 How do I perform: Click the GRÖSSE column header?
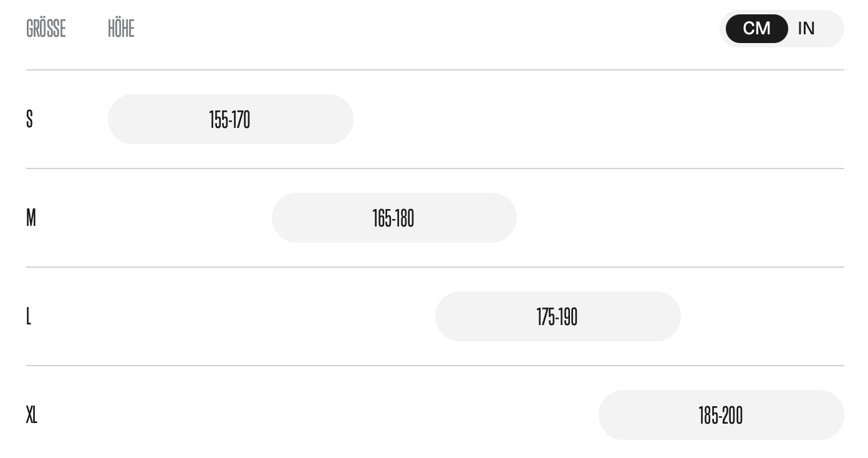[x=46, y=29]
